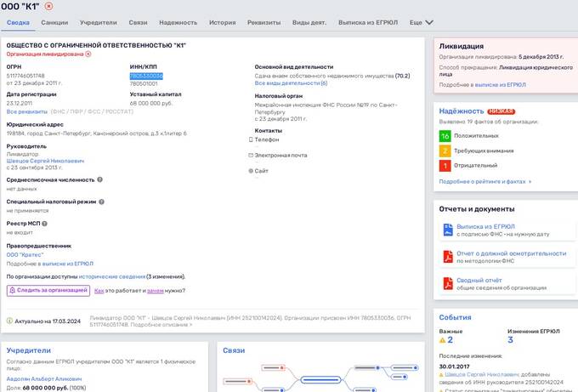Click the info icon beside Актуально на 17.03.2024
Viewport: 578px width, 392px height.
(9, 321)
